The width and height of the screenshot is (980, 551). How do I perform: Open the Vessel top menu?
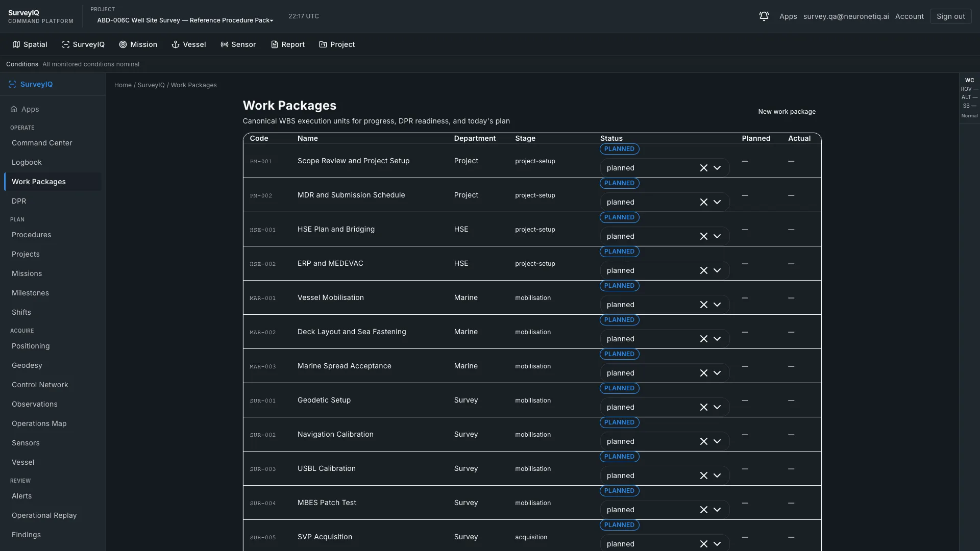pos(189,44)
